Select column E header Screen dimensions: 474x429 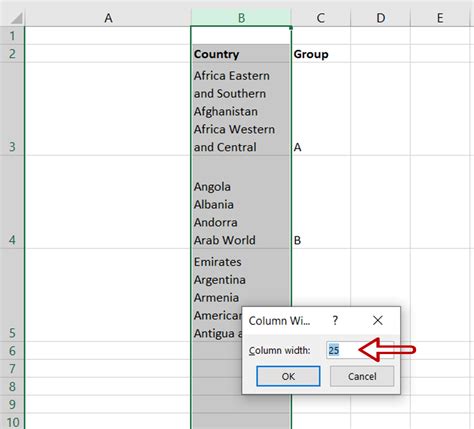pyautogui.click(x=440, y=18)
